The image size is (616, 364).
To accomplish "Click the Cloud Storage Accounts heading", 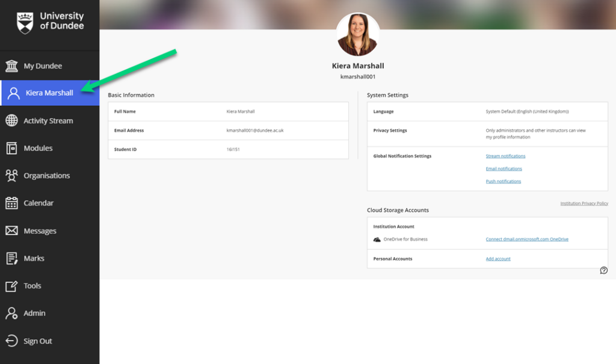I will [x=398, y=211].
